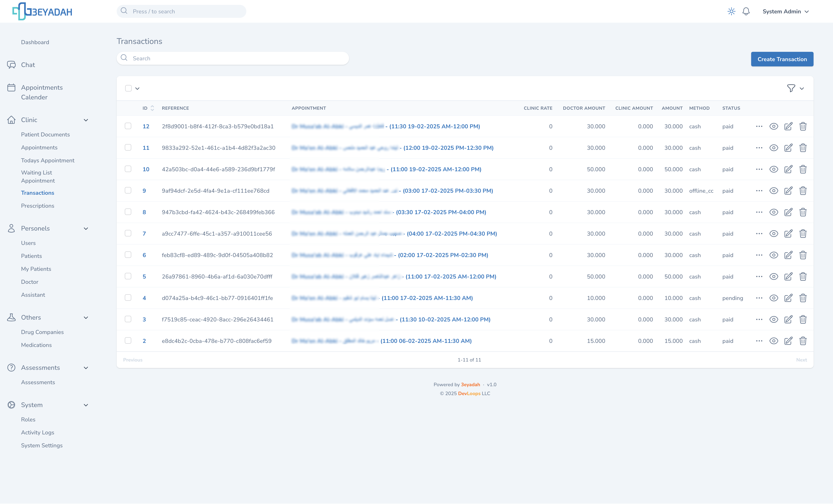Open transaction ID 8 link

click(x=144, y=212)
